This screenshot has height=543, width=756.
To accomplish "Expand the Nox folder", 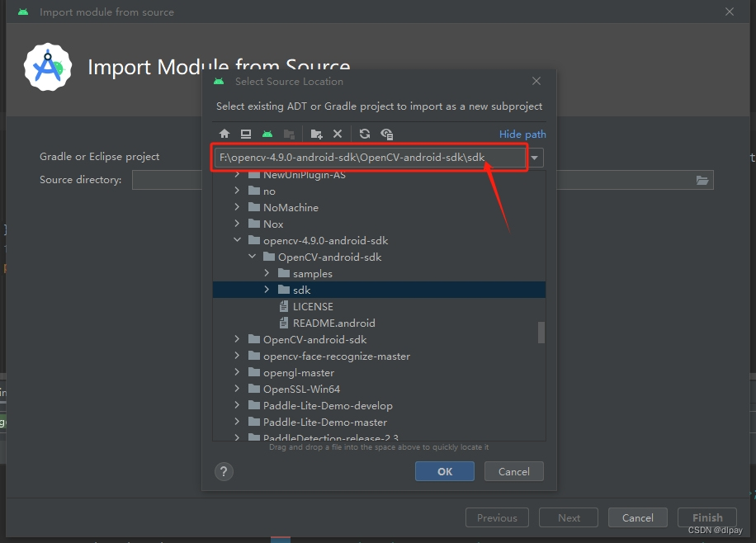I will tap(237, 224).
